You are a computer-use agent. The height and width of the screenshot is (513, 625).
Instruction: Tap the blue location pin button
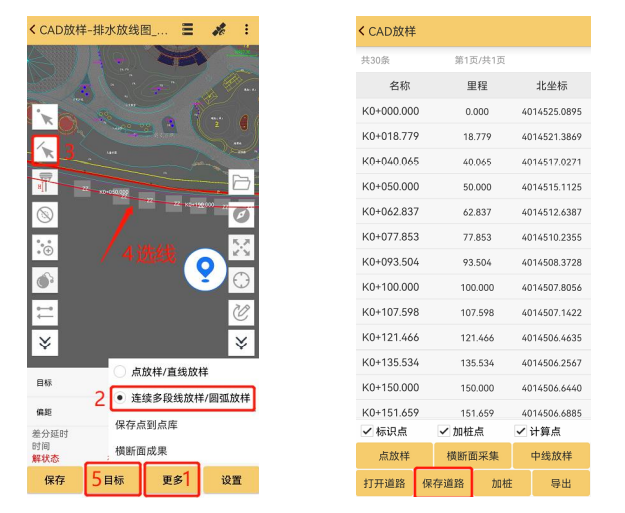point(205,268)
